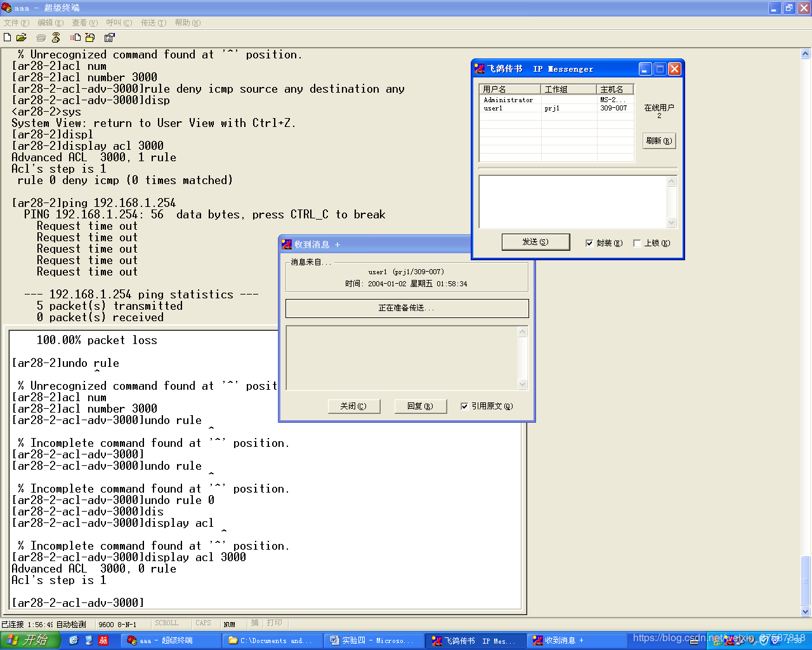Click the New connection toolbar icon

[x=8, y=37]
